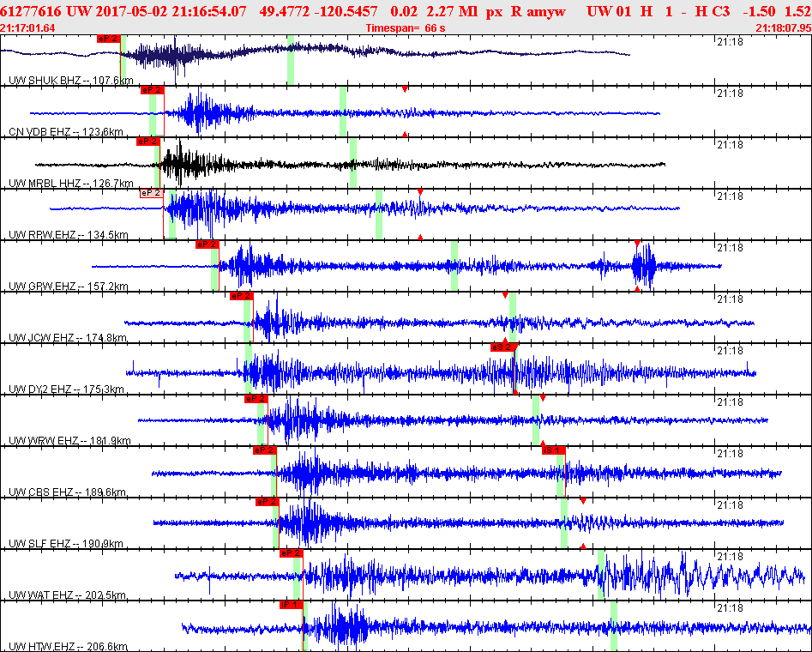Click the longitude value -120.5457
Screen dimensions: 812x652
[346, 11]
